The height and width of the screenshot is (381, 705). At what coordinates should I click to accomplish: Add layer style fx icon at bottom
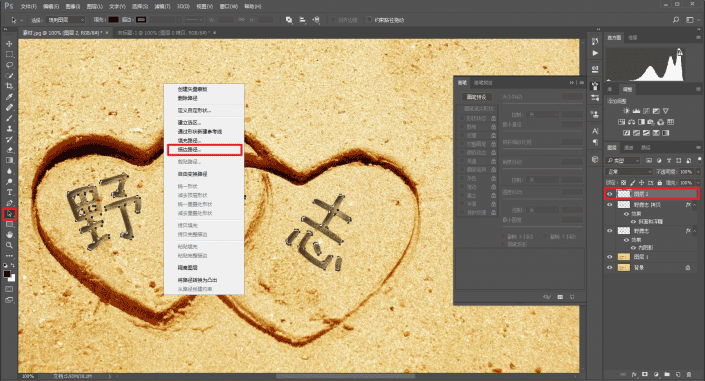tap(634, 374)
